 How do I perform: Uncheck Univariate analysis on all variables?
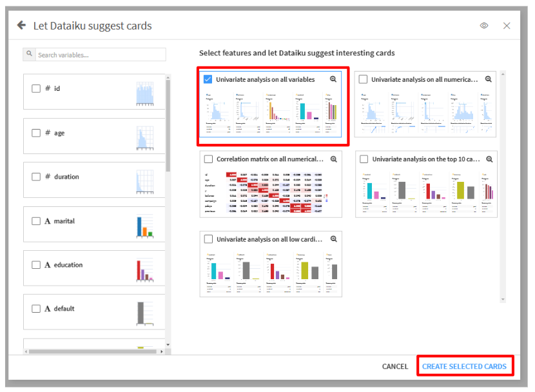pyautogui.click(x=208, y=79)
